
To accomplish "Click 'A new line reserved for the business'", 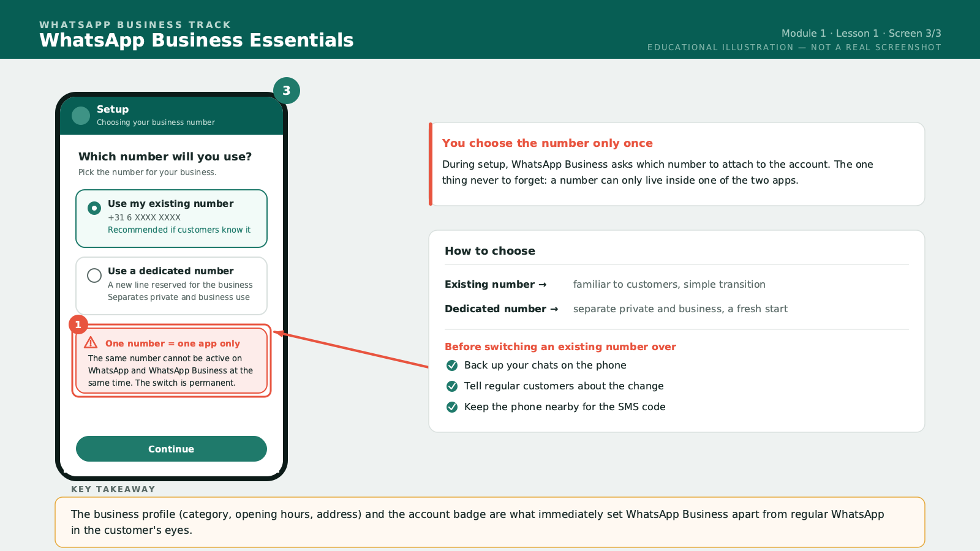I will (x=180, y=285).
